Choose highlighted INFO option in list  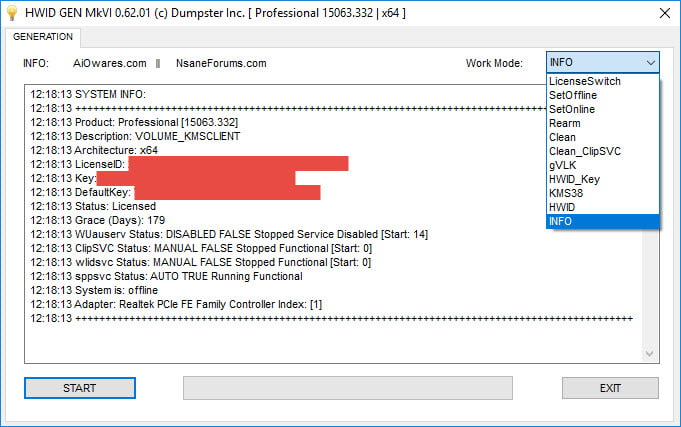point(602,221)
